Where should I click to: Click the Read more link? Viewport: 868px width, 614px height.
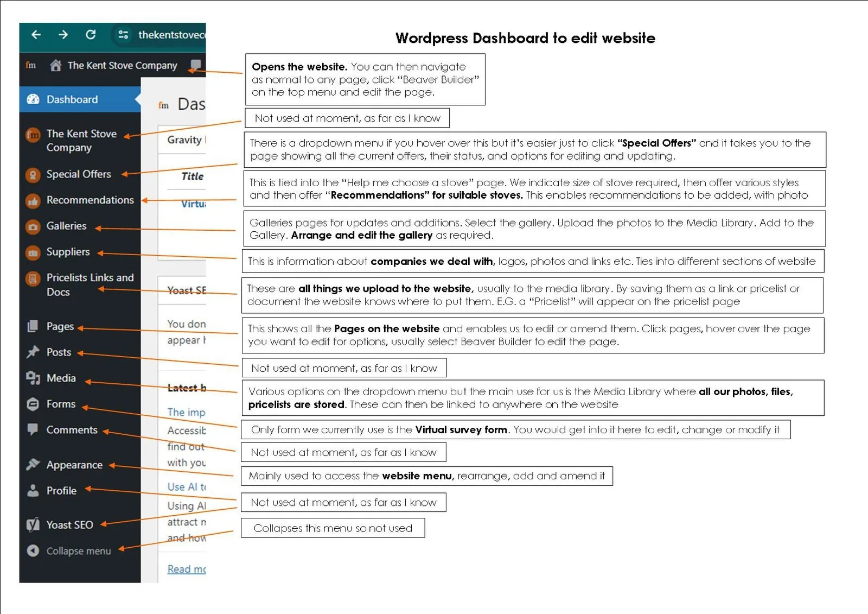(x=186, y=569)
